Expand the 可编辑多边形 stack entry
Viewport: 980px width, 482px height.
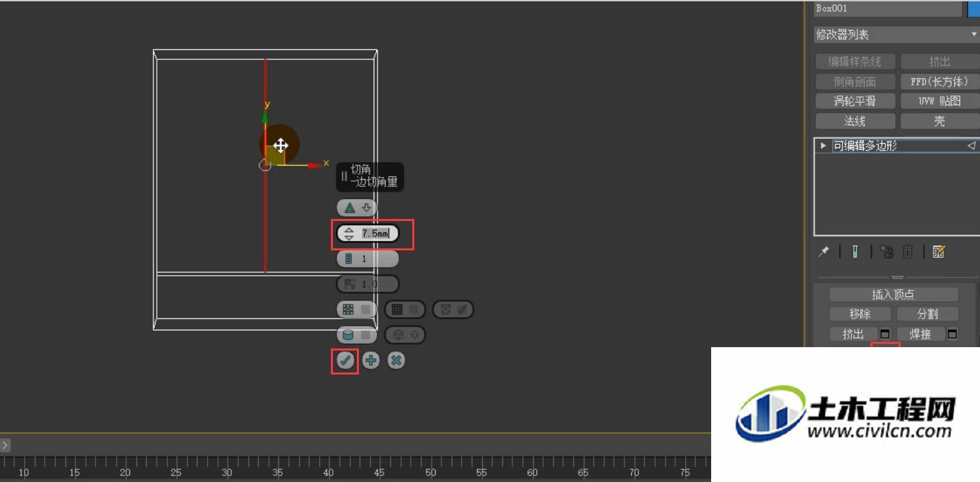[x=823, y=146]
